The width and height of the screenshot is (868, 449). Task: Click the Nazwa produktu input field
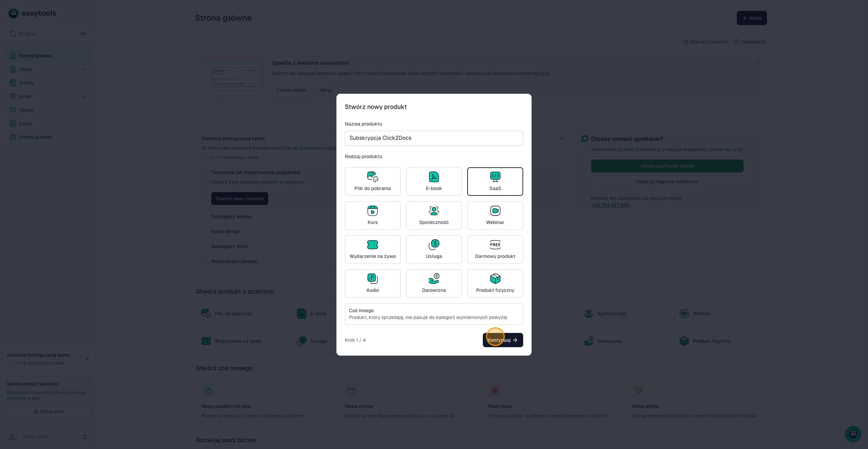pos(434,138)
